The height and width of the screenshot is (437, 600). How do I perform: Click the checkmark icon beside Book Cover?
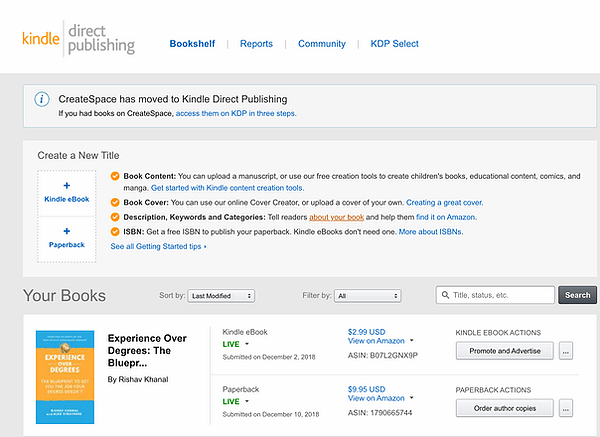click(x=115, y=202)
